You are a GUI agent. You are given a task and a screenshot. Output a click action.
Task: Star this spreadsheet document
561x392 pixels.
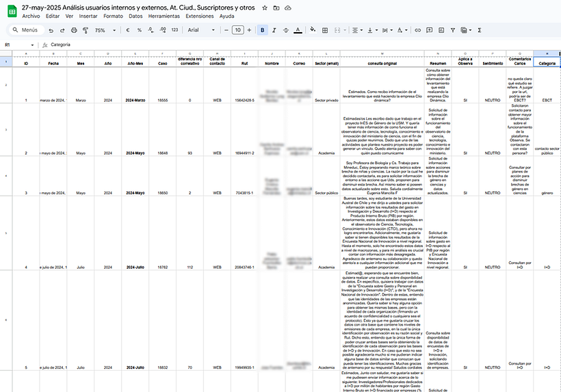coord(265,7)
